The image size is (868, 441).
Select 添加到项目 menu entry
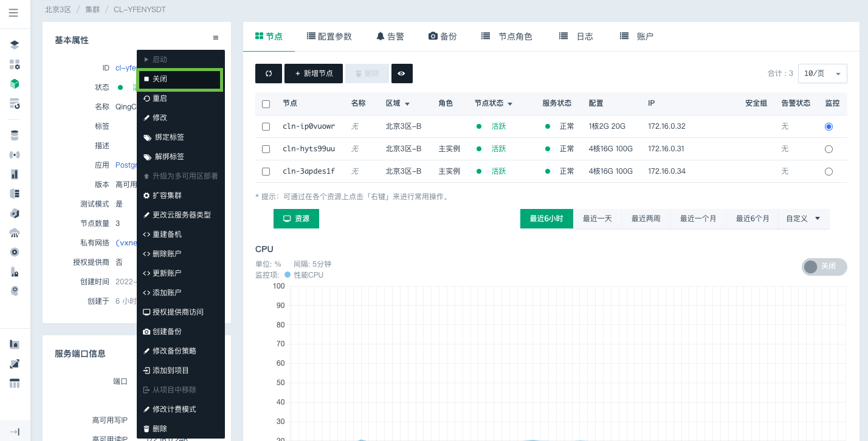click(x=181, y=371)
